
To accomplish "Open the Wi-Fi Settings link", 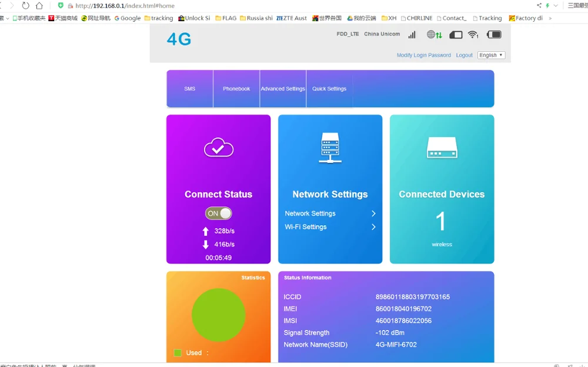I will pos(306,227).
